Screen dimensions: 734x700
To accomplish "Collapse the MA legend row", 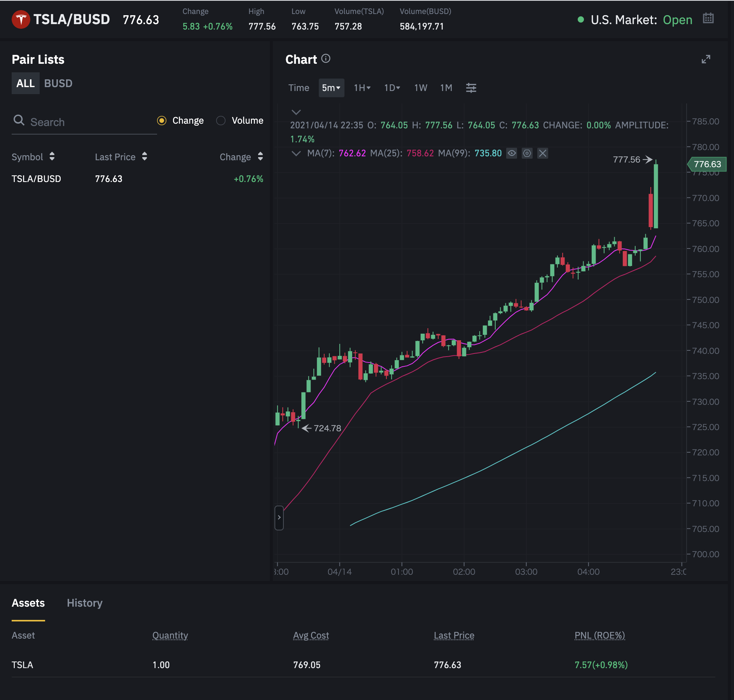I will pyautogui.click(x=296, y=153).
